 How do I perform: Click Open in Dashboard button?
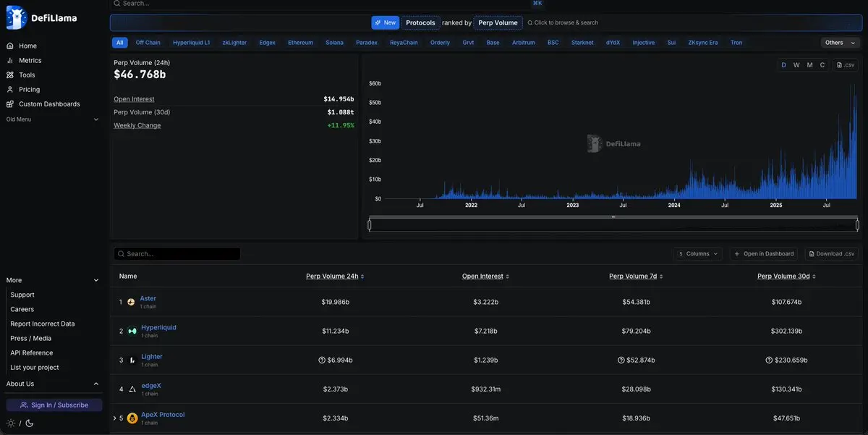(763, 253)
